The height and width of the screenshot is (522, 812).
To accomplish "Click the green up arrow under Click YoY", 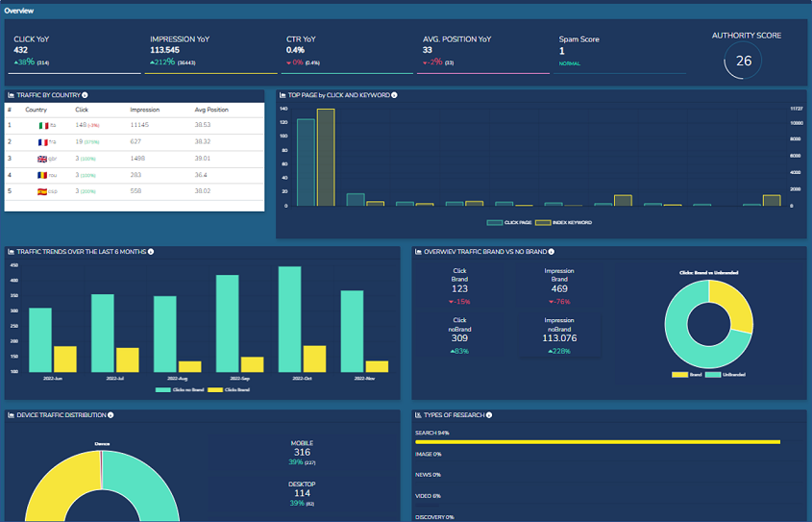I will [x=16, y=62].
